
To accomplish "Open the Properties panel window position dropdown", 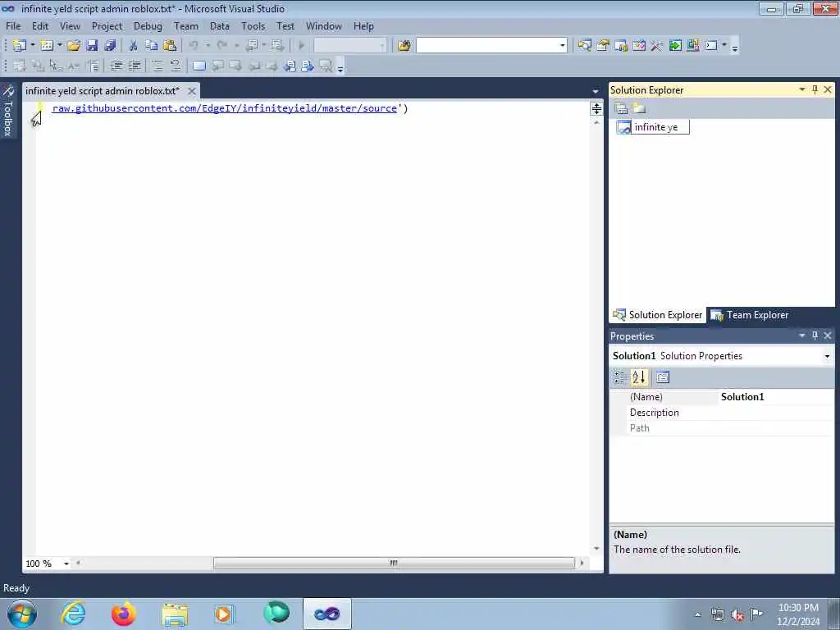I will 802,336.
